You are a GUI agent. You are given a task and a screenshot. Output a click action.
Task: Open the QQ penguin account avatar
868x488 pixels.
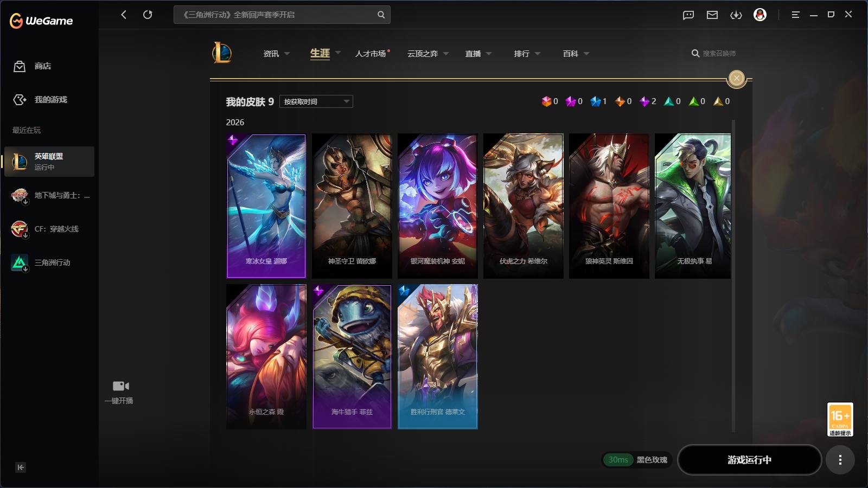(760, 15)
